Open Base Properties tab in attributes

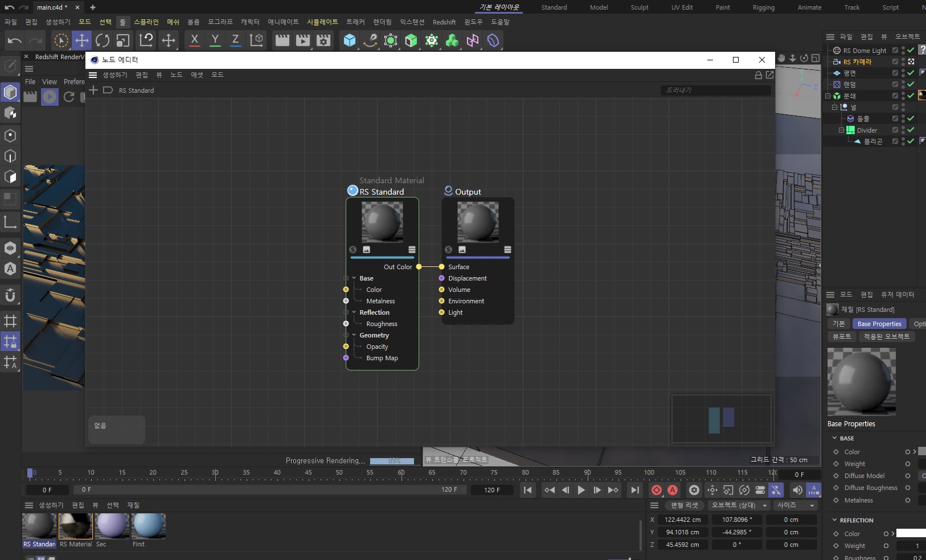[879, 324]
